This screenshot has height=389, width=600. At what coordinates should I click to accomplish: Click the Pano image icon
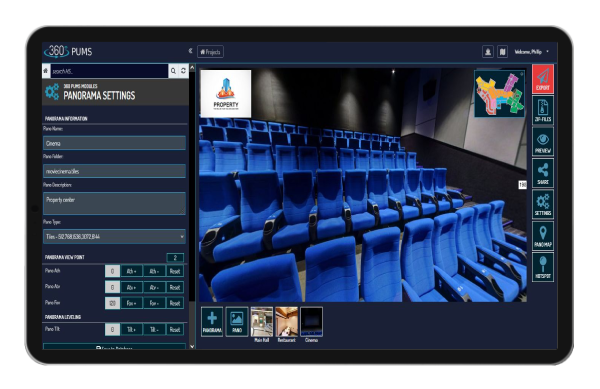click(237, 322)
